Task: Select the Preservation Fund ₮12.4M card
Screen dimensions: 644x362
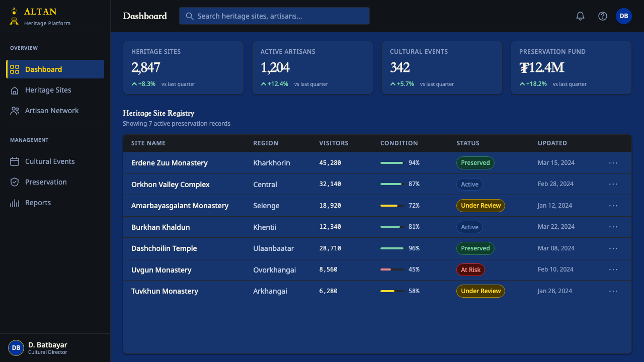Action: coord(571,68)
